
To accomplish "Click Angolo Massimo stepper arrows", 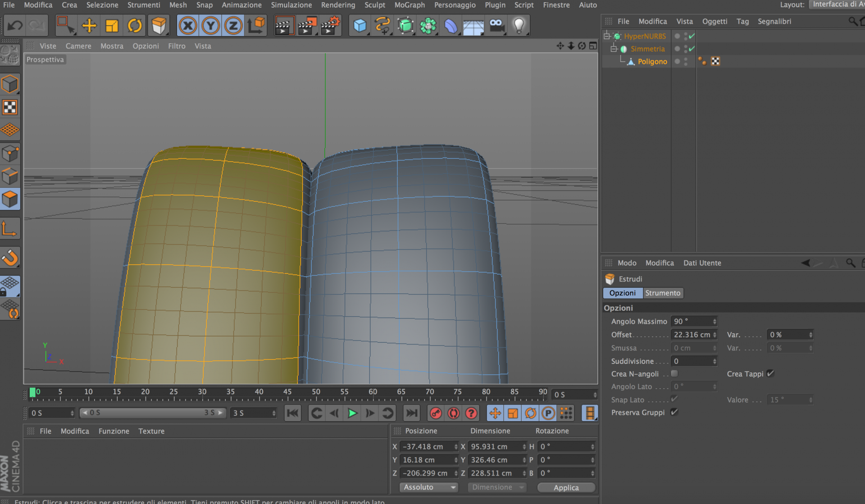I will click(715, 322).
